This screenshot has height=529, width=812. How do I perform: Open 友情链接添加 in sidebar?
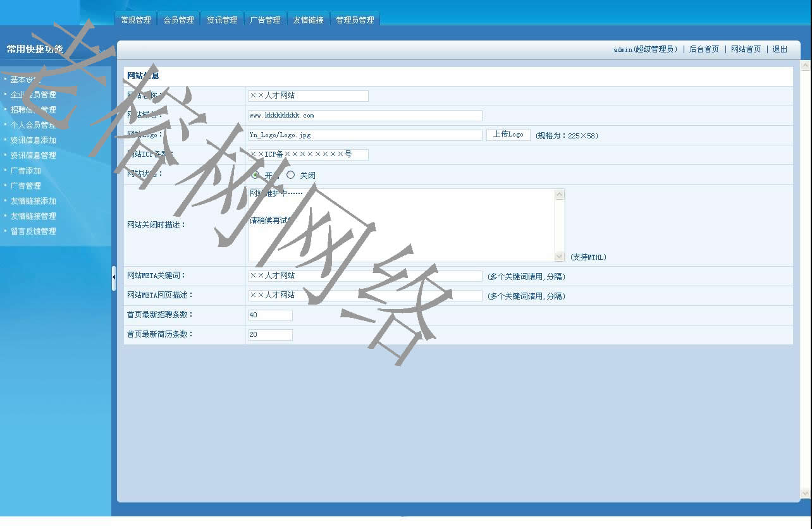[33, 201]
